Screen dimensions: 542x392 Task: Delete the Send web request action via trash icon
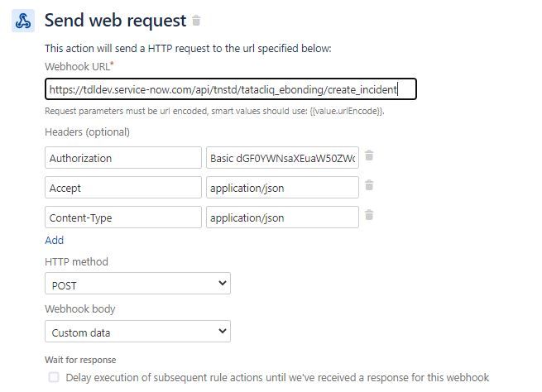196,21
